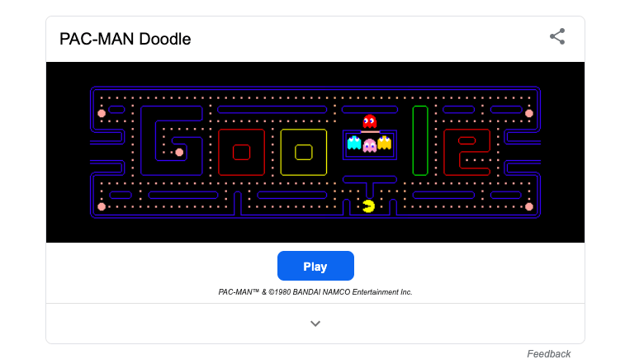Screen dimensions: 625x364
Task: Click the orange ghost in the pen
Action: pyautogui.click(x=385, y=143)
